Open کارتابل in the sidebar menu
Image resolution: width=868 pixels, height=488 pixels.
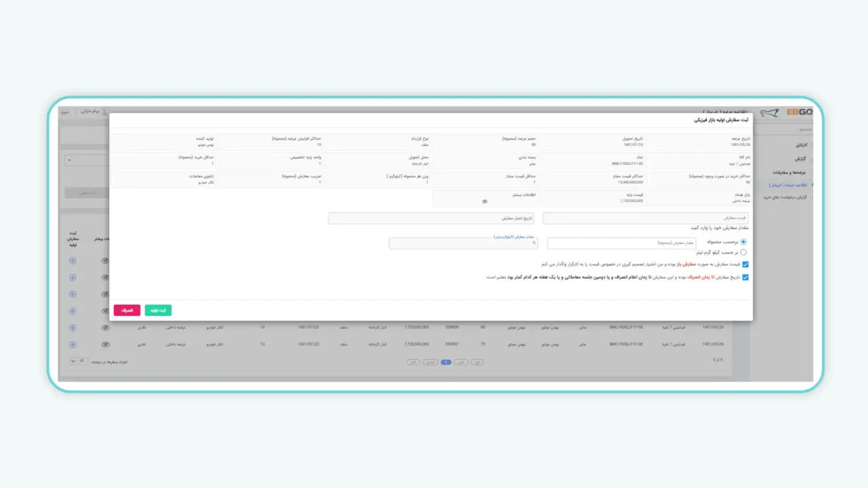799,145
